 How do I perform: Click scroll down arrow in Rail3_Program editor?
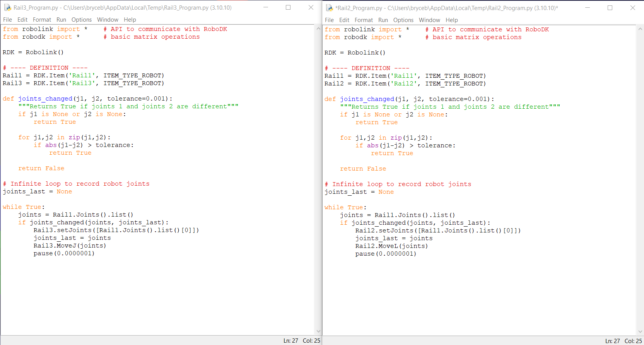coord(318,331)
